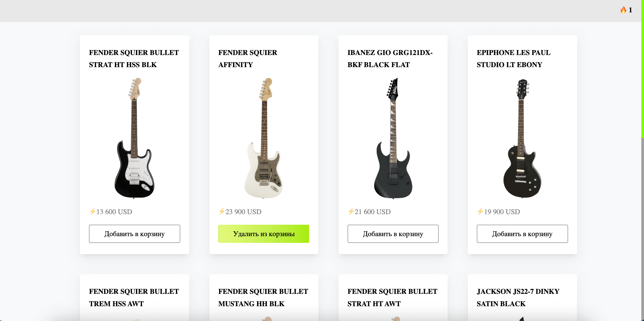Open the black Fender Squier Bullet Strat guitar image

click(135, 138)
